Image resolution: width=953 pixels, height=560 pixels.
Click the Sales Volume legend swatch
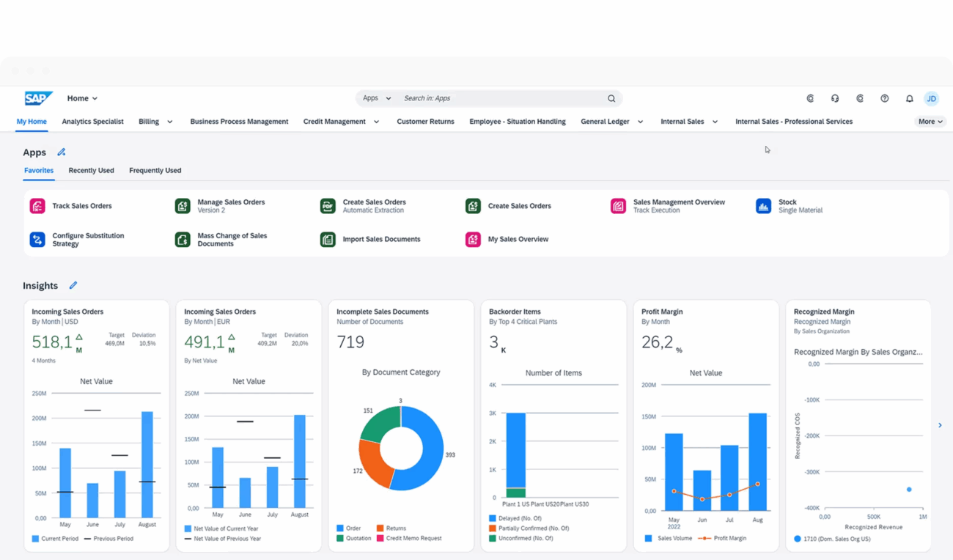point(648,538)
